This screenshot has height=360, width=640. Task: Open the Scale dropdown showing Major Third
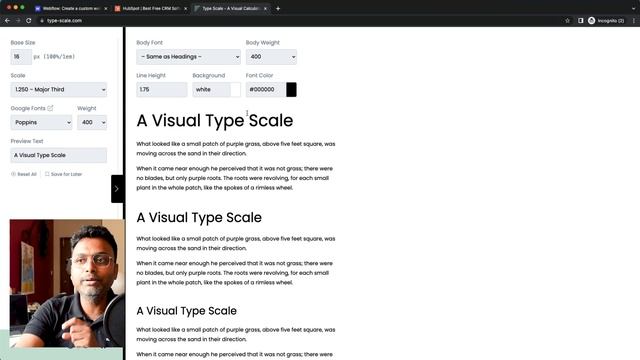pyautogui.click(x=59, y=89)
